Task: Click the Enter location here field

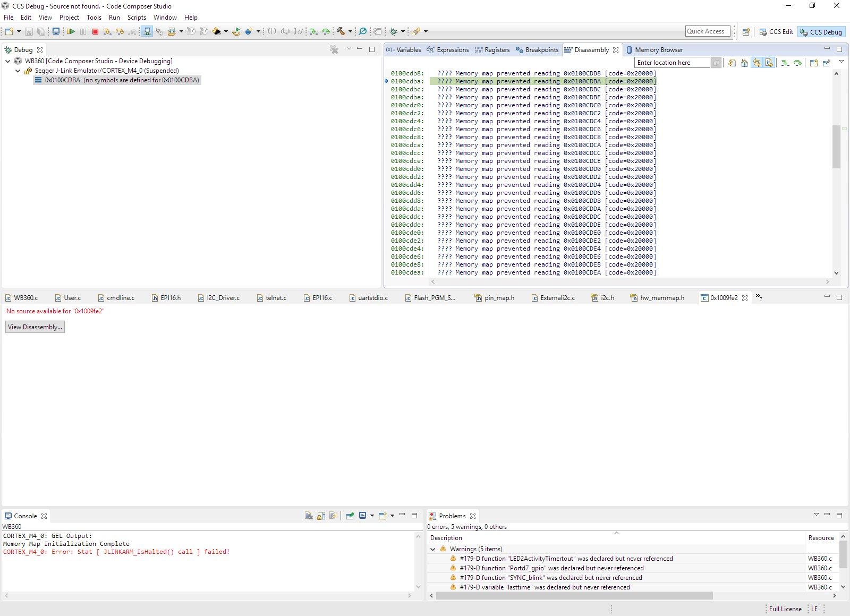Action: [x=672, y=63]
